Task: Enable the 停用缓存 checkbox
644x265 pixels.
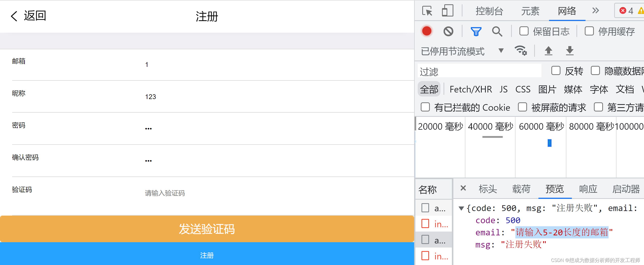Action: pos(589,31)
